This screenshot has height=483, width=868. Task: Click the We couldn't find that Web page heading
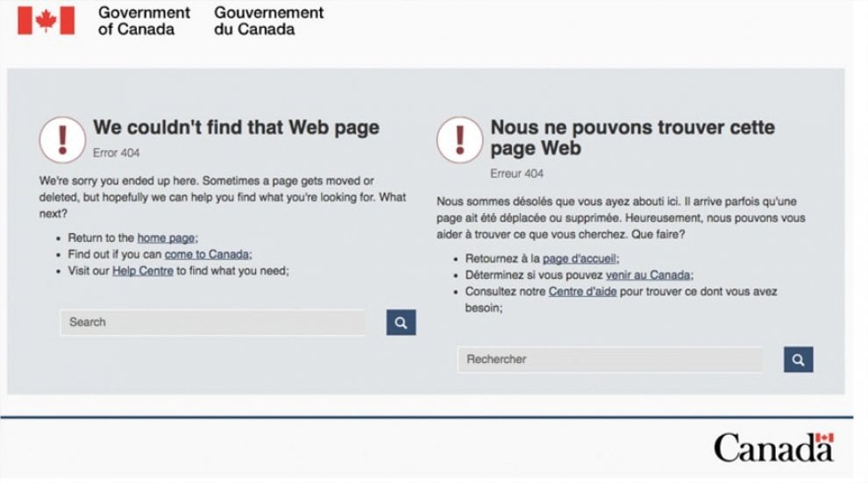(x=236, y=127)
